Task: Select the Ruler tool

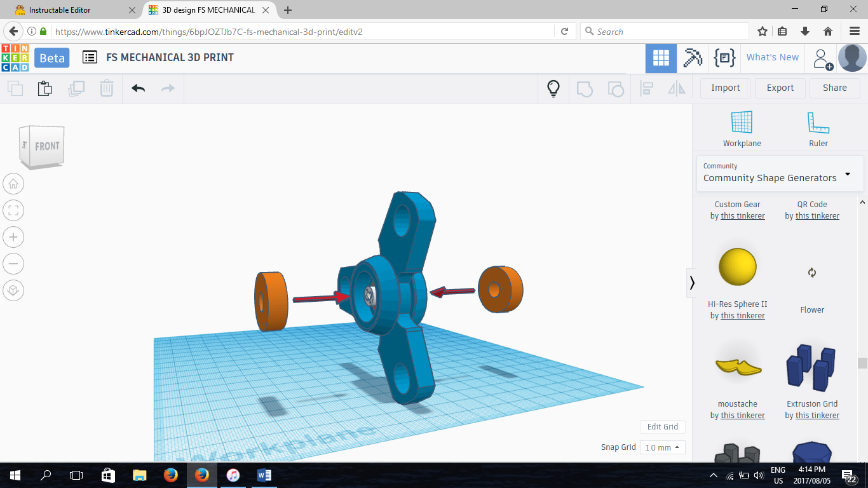Action: pyautogui.click(x=818, y=130)
